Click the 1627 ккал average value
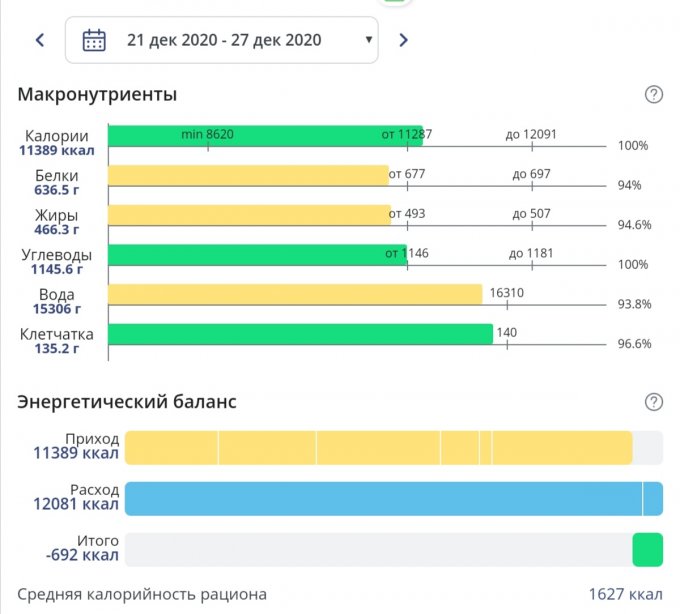The width and height of the screenshot is (680, 614). [x=625, y=594]
